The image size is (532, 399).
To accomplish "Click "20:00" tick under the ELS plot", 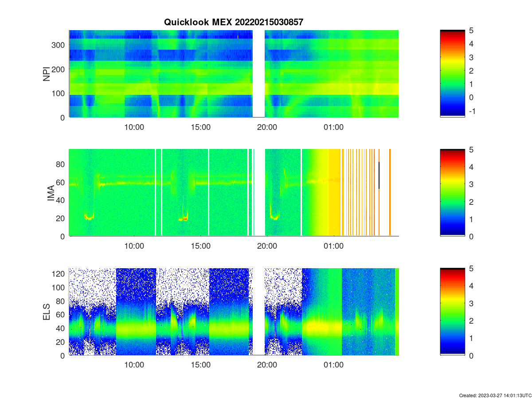I will [267, 365].
